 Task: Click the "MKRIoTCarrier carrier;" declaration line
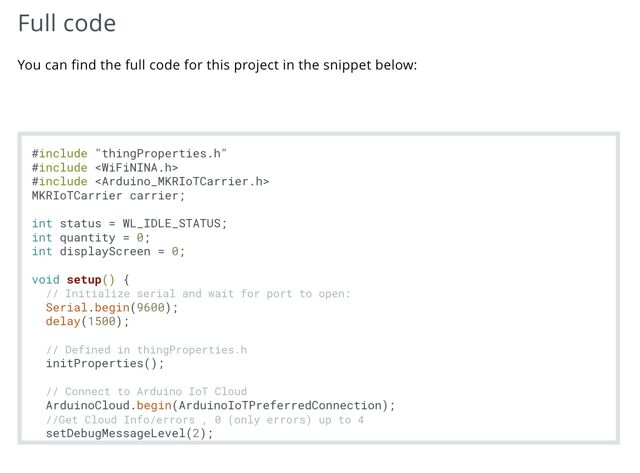click(x=108, y=196)
